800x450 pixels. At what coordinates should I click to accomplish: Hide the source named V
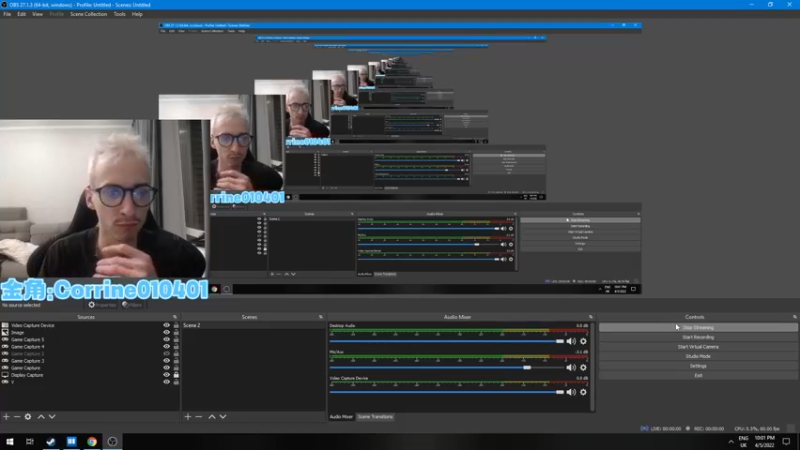click(x=166, y=382)
